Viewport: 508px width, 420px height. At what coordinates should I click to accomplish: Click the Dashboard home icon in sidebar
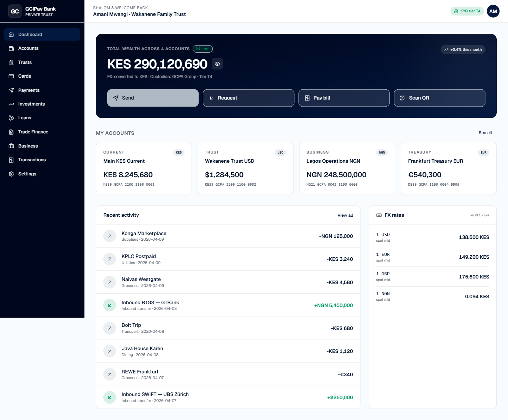pos(11,35)
